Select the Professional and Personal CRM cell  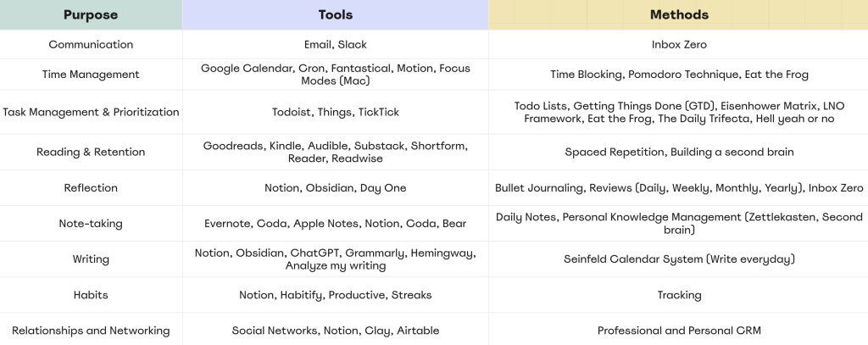click(679, 331)
